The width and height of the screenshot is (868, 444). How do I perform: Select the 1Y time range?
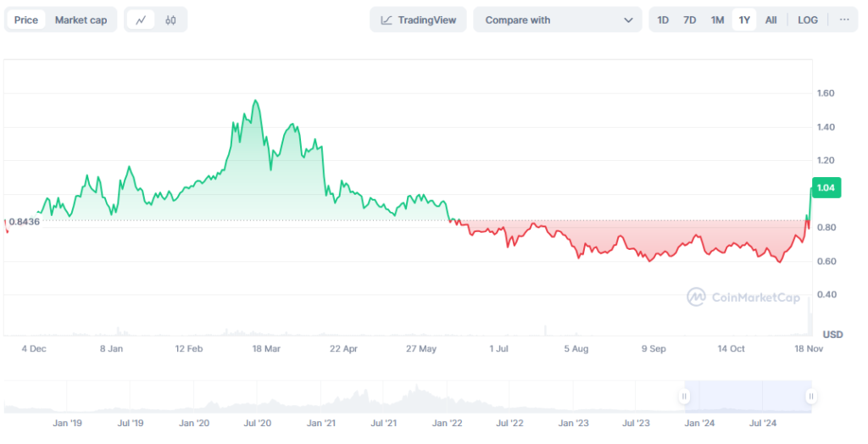[x=744, y=19]
